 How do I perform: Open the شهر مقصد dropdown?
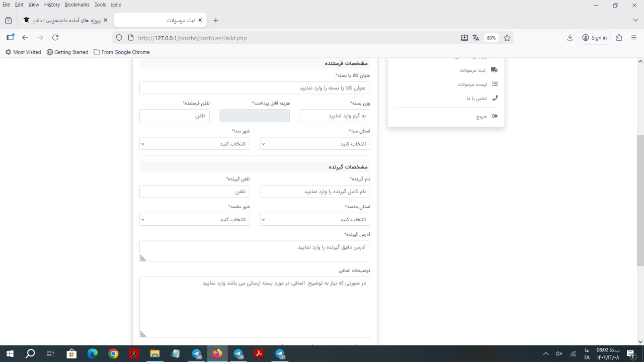194,219
